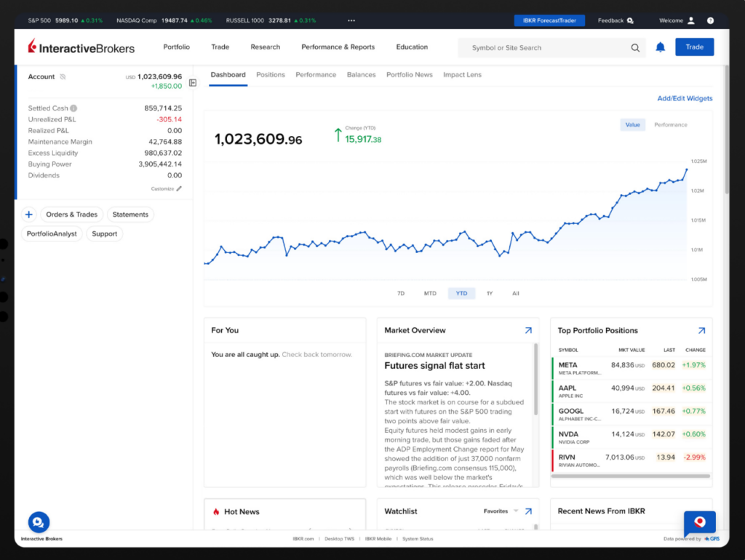Screen dimensions: 745x560
Task: Open PortfolioAnalyst shortcut
Action: [52, 233]
